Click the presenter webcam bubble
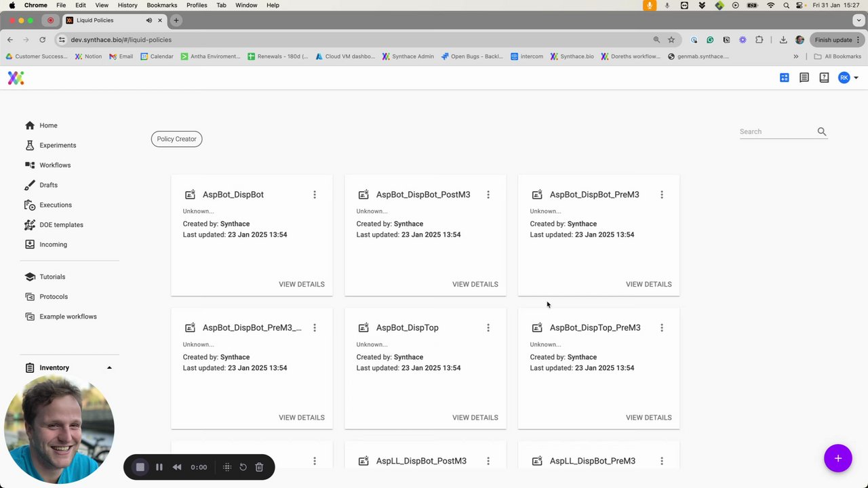 point(59,429)
